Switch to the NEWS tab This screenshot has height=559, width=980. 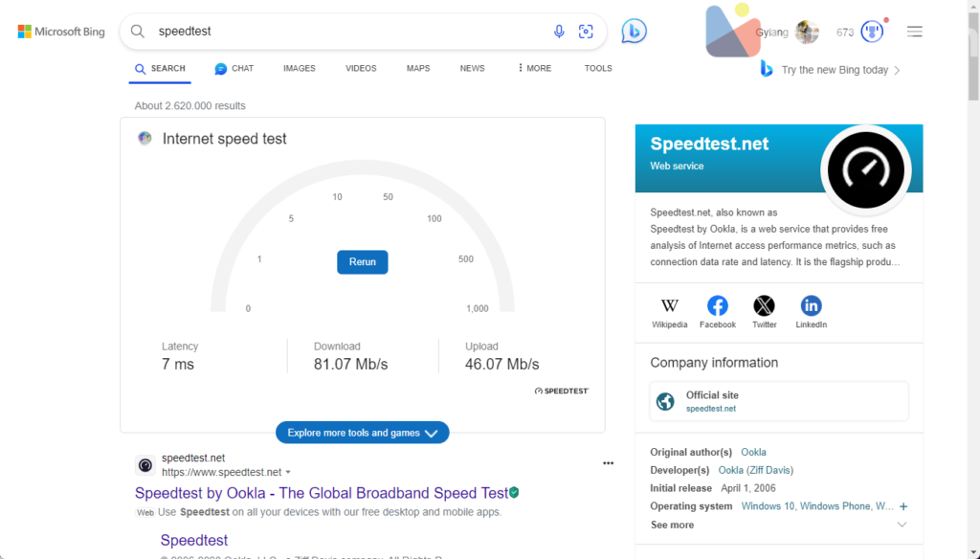[x=472, y=69]
